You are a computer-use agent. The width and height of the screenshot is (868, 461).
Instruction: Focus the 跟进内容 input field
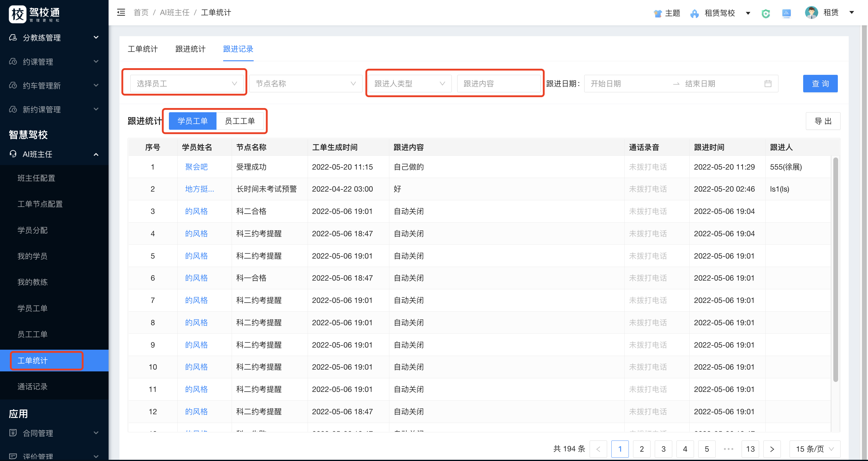(499, 84)
